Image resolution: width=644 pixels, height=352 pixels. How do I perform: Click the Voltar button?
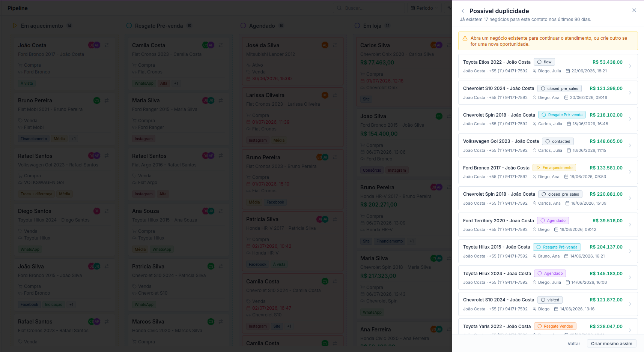[x=574, y=343]
